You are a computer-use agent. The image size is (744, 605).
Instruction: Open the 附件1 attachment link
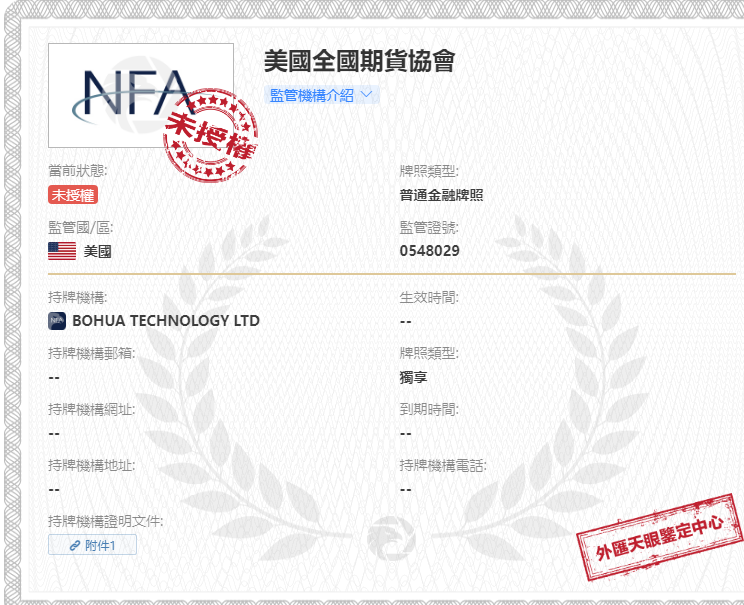click(93, 545)
